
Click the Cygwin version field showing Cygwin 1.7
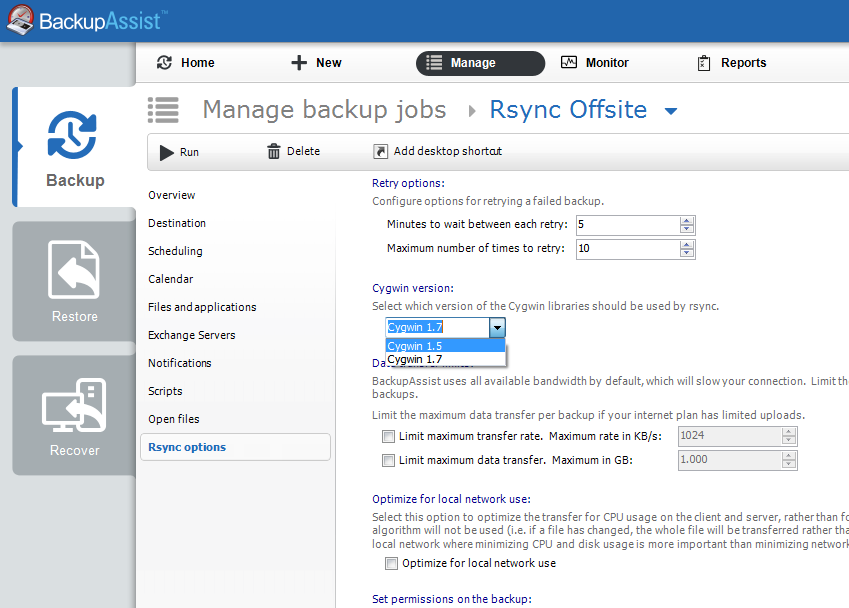437,327
